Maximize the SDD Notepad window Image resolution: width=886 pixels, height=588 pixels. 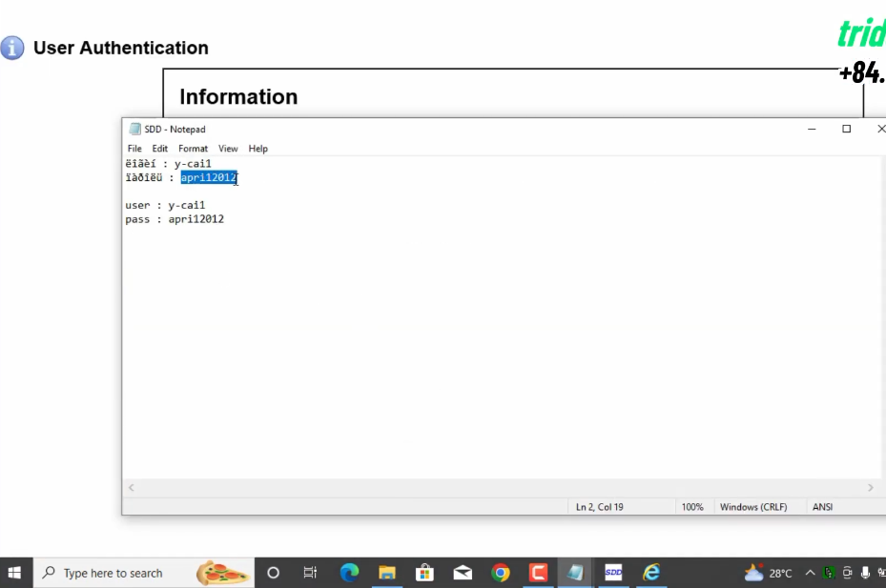847,129
